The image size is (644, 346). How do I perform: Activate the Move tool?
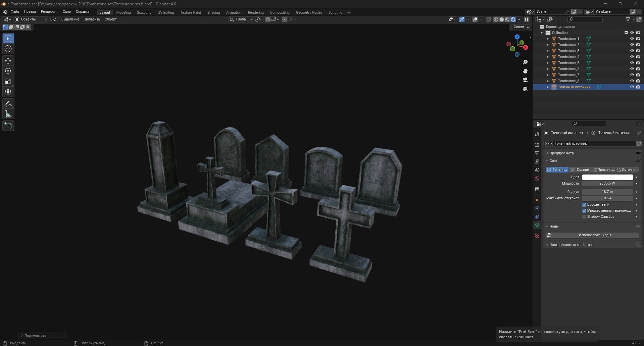click(8, 61)
